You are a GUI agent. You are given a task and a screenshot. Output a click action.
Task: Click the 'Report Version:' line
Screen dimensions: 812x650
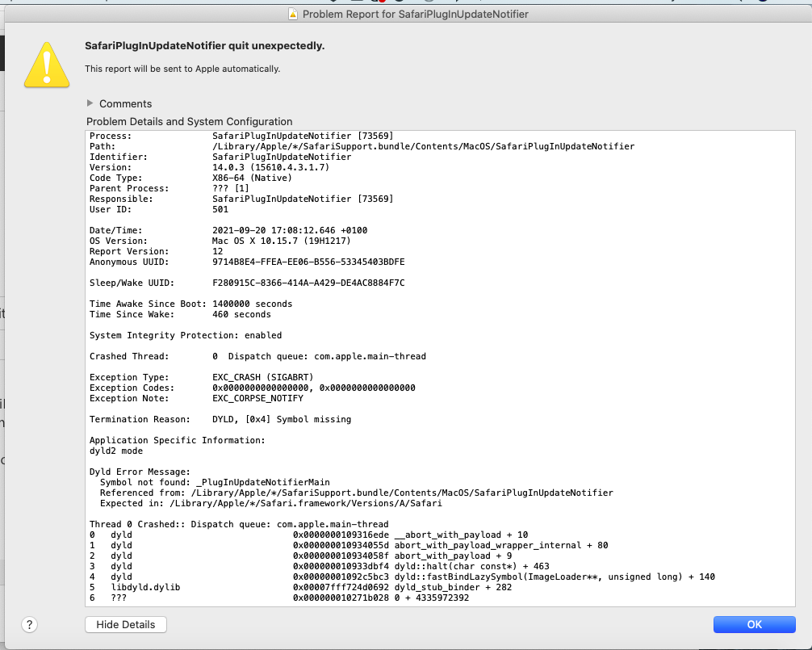(x=156, y=251)
